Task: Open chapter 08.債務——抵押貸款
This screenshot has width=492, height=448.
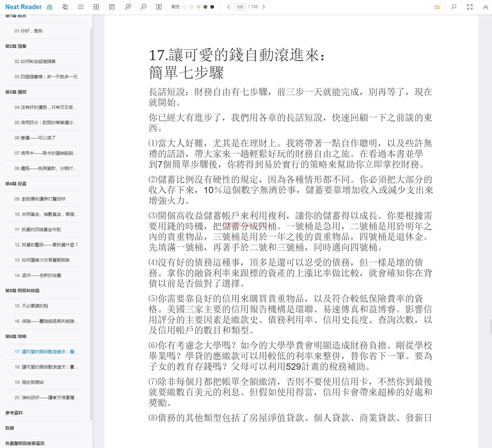Action: pyautogui.click(x=43, y=168)
